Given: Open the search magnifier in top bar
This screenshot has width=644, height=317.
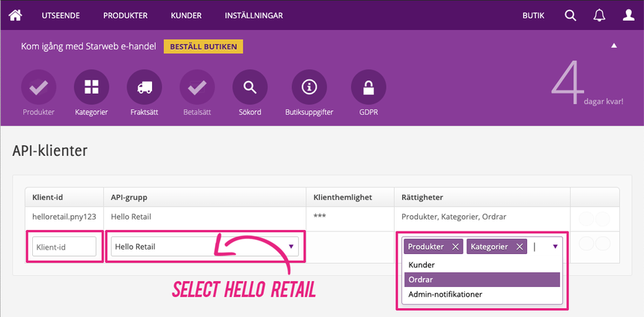Looking at the screenshot, I should click(x=571, y=16).
